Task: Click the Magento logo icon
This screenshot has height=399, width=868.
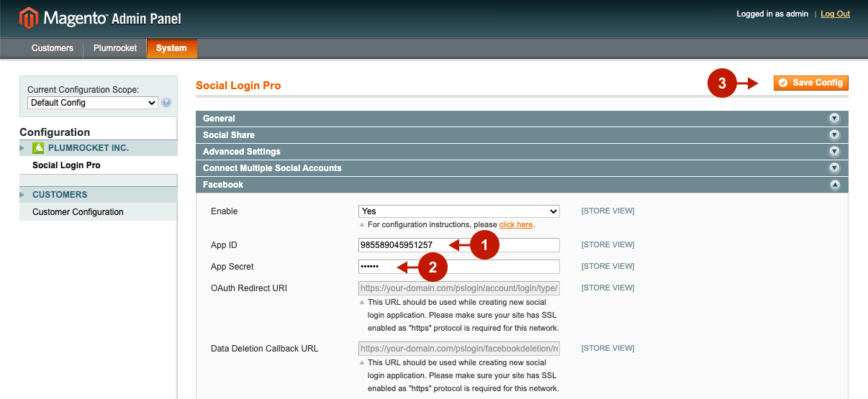Action: click(28, 17)
